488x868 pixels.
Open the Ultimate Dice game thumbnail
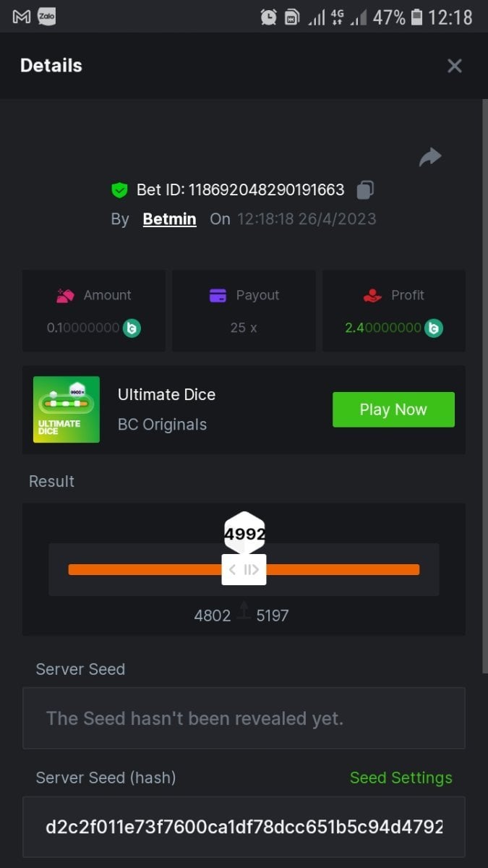click(67, 409)
